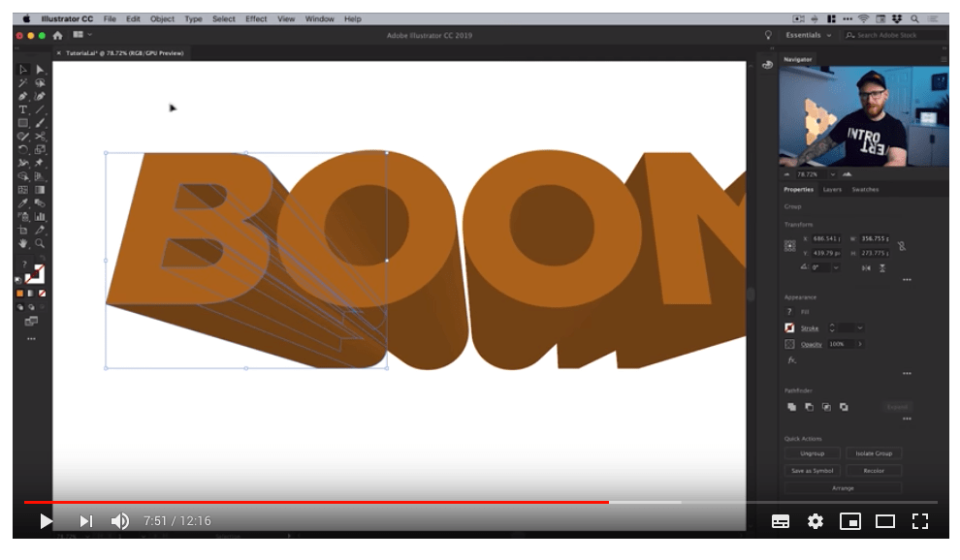Select the Direct Selection tool
This screenshot has height=560, width=960.
click(x=40, y=69)
